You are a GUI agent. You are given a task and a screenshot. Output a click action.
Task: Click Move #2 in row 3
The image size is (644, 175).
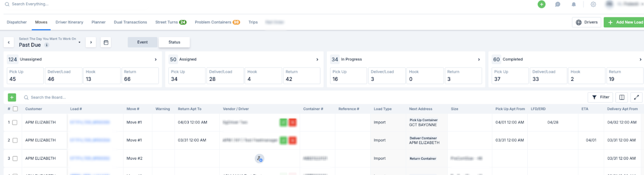coord(134,158)
